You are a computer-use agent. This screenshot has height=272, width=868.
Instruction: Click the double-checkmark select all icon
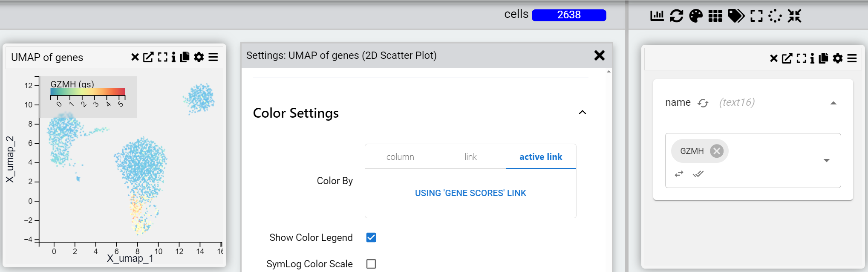698,174
